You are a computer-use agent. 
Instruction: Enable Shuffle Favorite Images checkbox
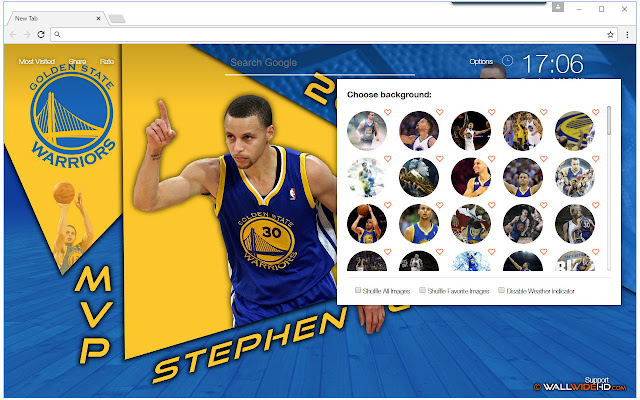coord(422,290)
